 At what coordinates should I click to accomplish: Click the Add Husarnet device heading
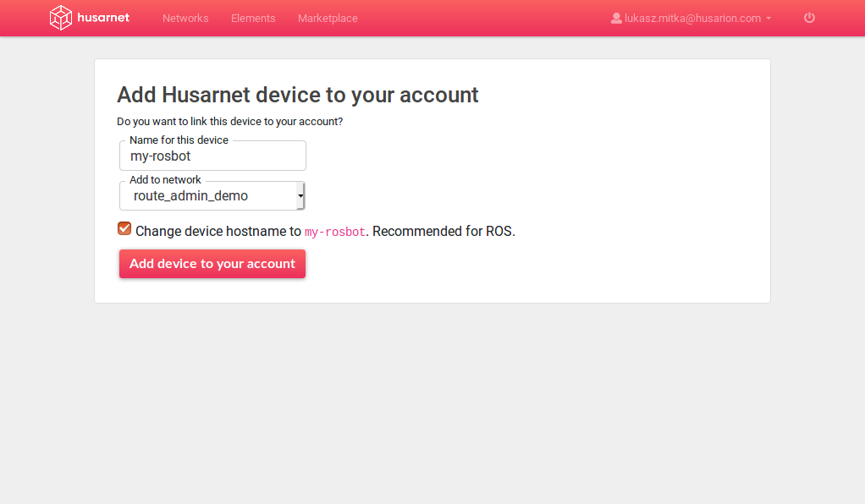(298, 95)
